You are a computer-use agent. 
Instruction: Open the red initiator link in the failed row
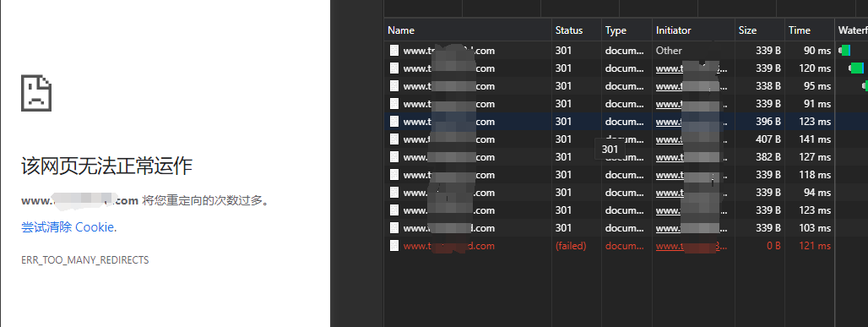[692, 246]
